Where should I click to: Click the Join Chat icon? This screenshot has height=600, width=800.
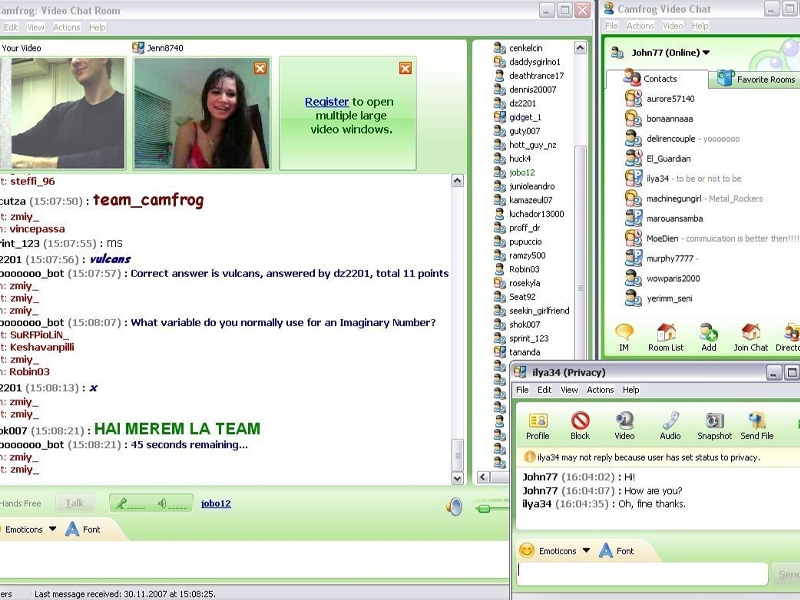tap(751, 337)
